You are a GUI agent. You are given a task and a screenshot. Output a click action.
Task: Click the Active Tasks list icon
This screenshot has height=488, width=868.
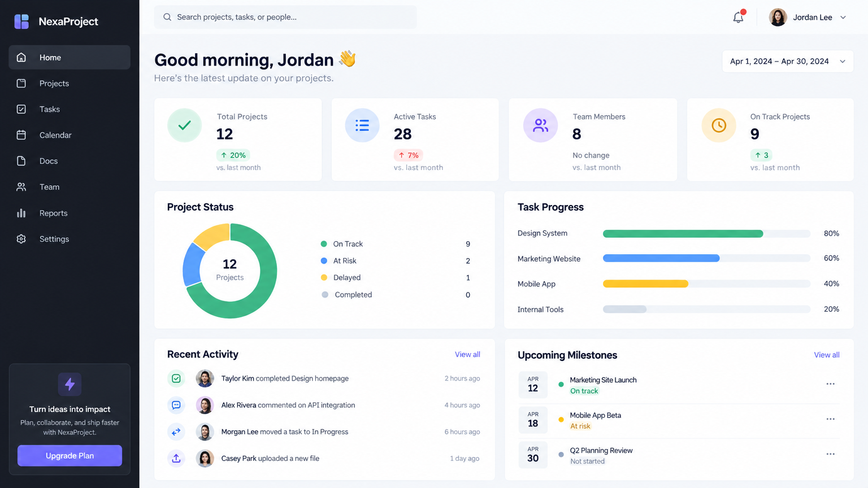(362, 125)
